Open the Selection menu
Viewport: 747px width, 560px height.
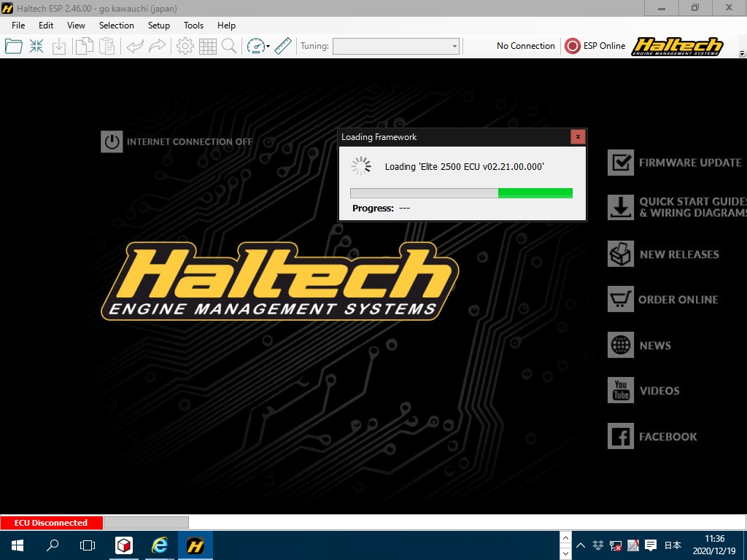click(116, 26)
